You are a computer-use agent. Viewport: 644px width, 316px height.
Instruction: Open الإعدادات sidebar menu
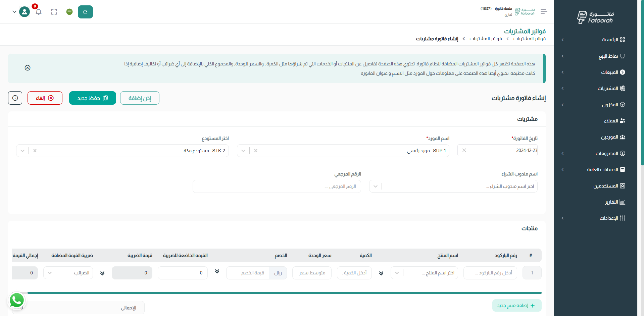click(x=612, y=218)
